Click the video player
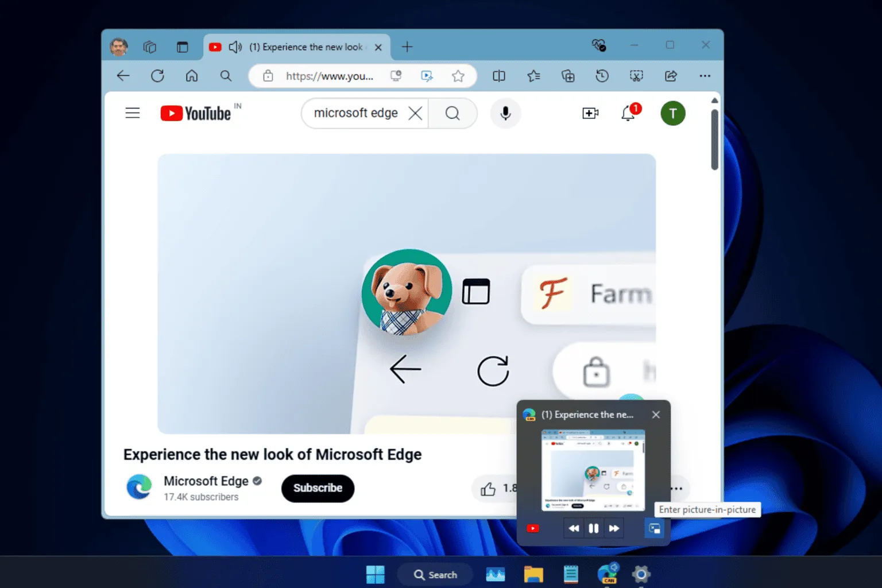Viewport: 882px width, 588px height. click(407, 293)
